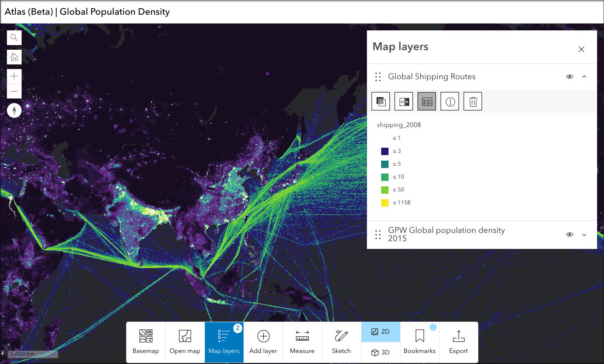Open the layer transparency/blend tool
The height and width of the screenshot is (364, 604).
(381, 101)
